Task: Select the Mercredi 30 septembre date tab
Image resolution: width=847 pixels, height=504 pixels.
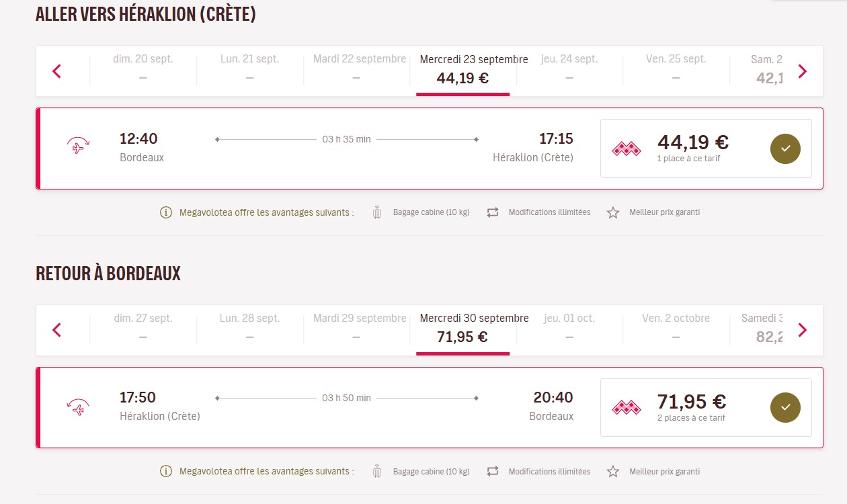Action: [463, 329]
